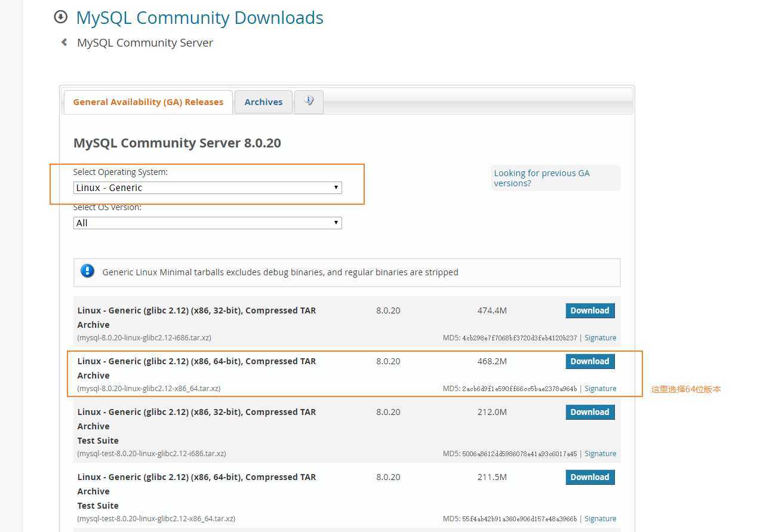Click version "8.0.20" in the 474.4M row

point(388,310)
